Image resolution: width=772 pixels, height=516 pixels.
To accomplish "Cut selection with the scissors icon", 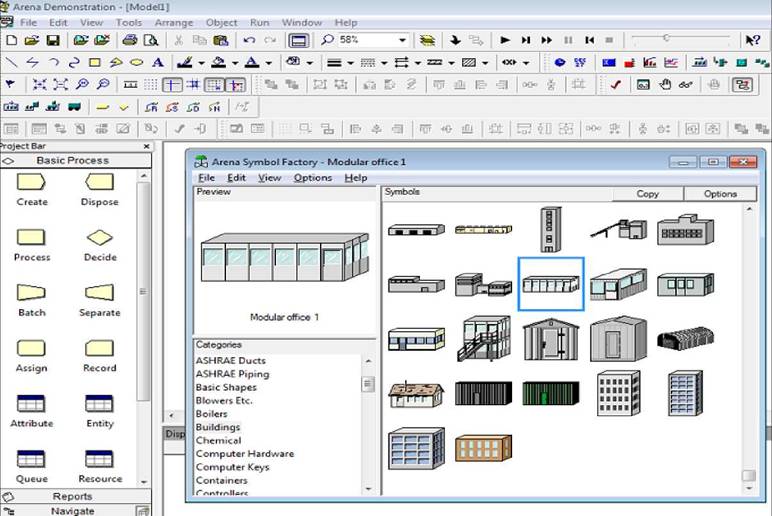I will (x=179, y=40).
